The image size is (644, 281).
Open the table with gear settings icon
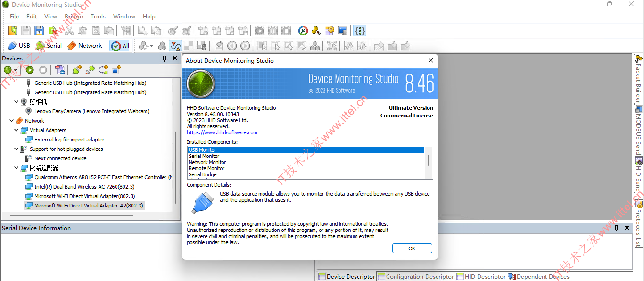(330, 31)
